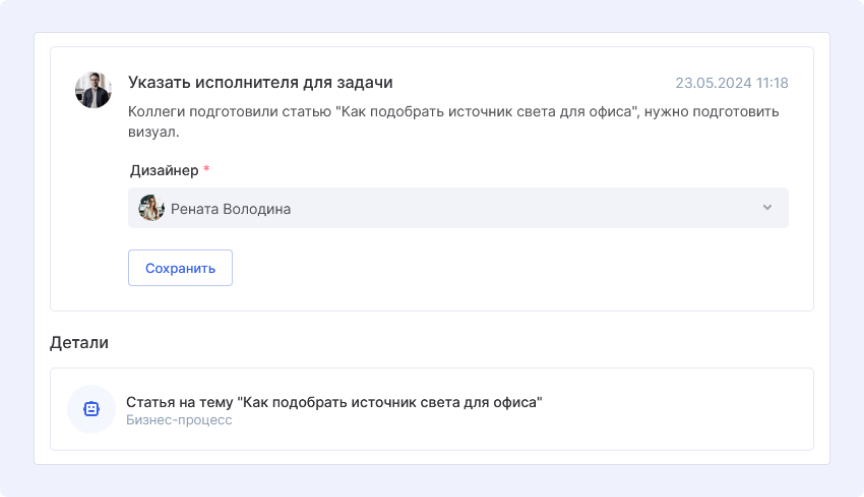This screenshot has height=497, width=864.
Task: Click the timestamp 23.05.2024 11:18
Action: pos(731,83)
